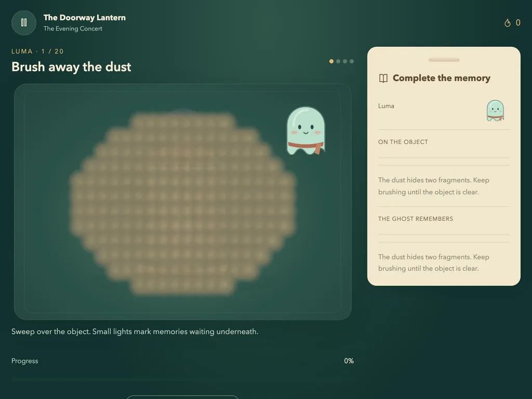The height and width of the screenshot is (399, 532).
Task: Click the "0%" progress value
Action: tap(349, 361)
